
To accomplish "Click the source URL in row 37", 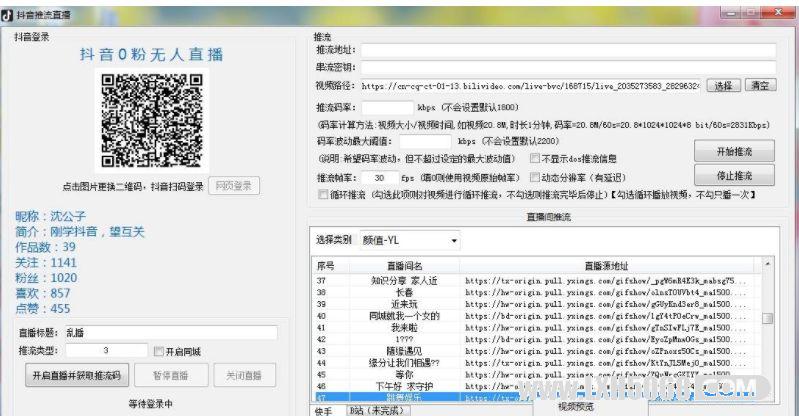I will [606, 280].
